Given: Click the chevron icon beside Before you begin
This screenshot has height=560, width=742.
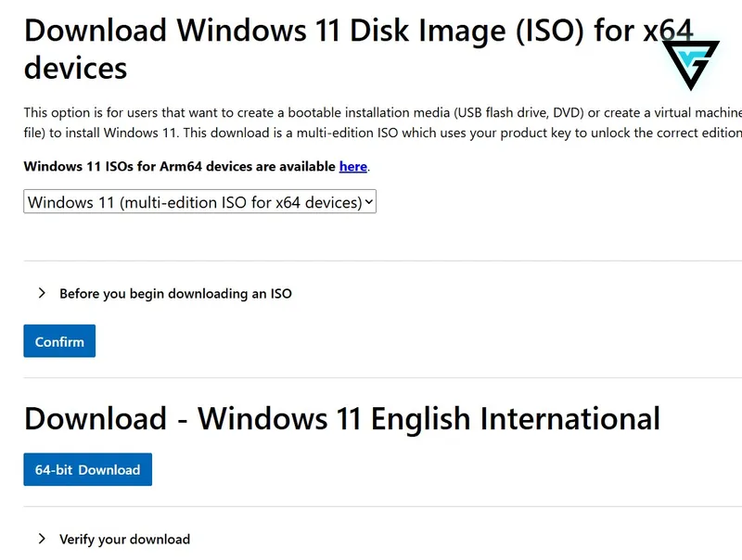Looking at the screenshot, I should click(x=42, y=293).
